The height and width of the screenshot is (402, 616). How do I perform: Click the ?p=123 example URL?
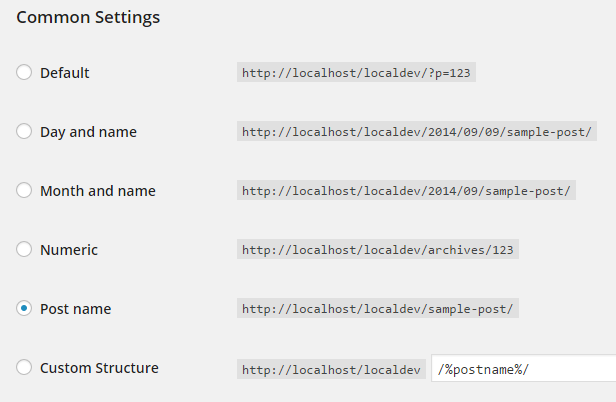(x=355, y=73)
